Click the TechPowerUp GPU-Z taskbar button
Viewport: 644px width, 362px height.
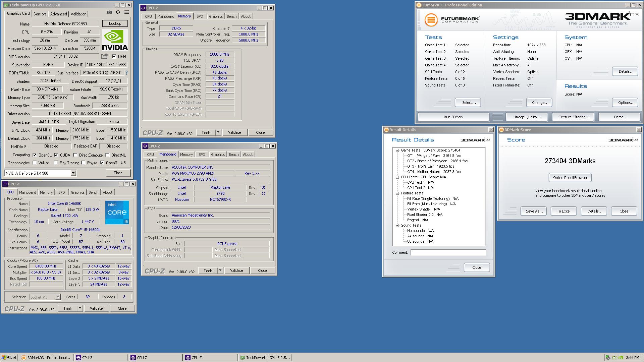coord(265,358)
